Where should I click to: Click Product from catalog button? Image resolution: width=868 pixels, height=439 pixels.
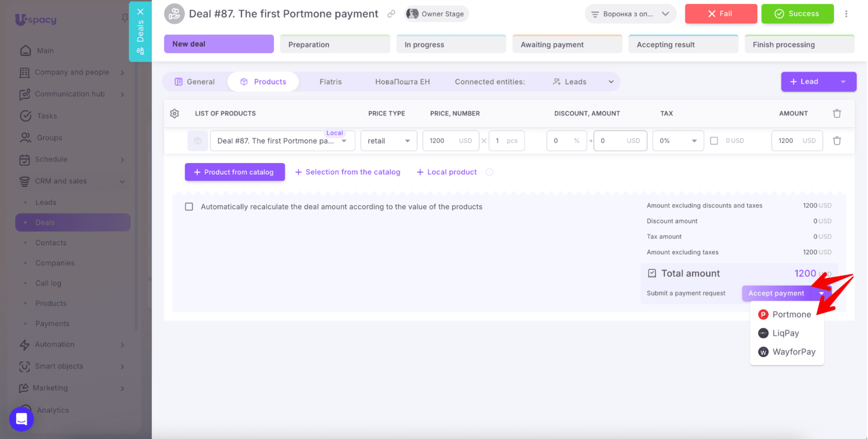coord(235,172)
